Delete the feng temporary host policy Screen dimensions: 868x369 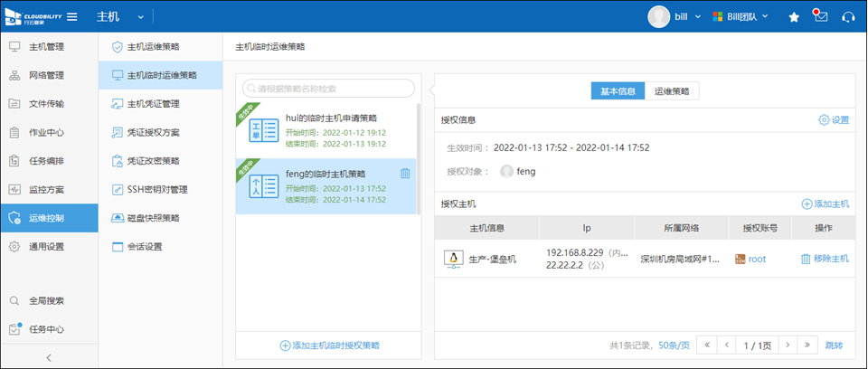click(x=405, y=174)
